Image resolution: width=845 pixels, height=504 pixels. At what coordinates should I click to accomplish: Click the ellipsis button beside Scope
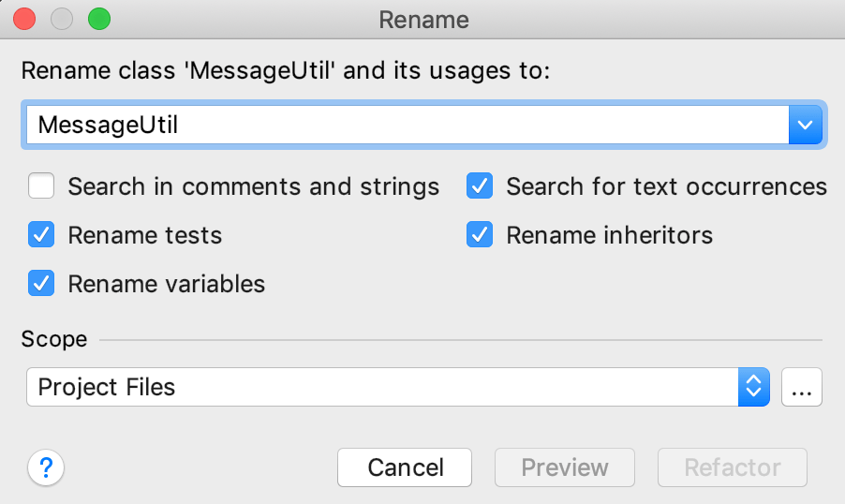(801, 387)
